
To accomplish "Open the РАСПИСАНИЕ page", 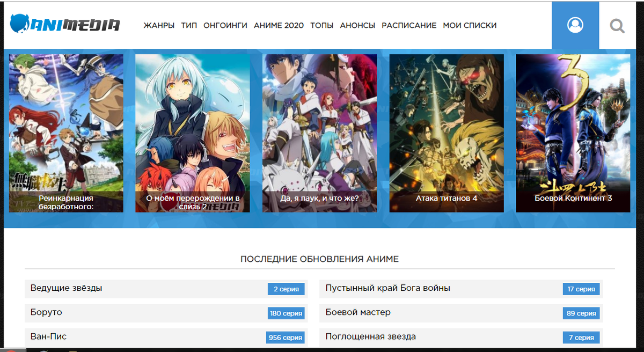I will [409, 25].
